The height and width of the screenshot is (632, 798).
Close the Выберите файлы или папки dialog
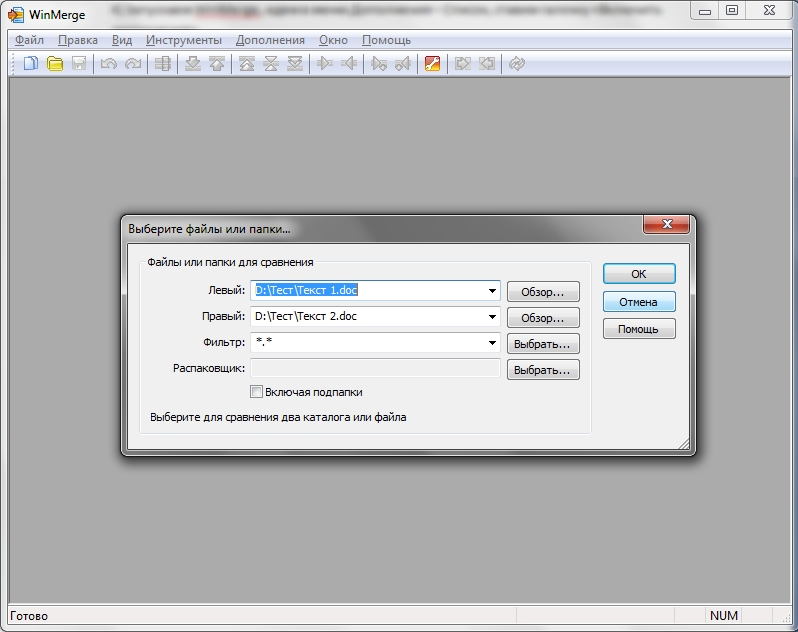coord(667,224)
